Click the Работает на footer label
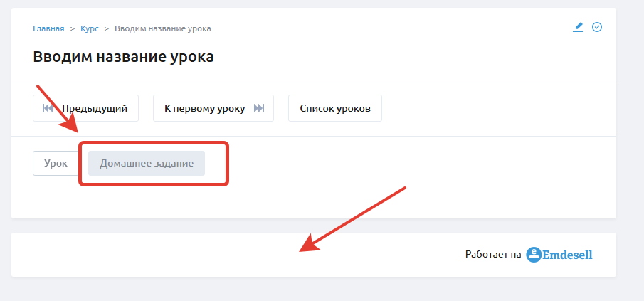 pos(493,255)
